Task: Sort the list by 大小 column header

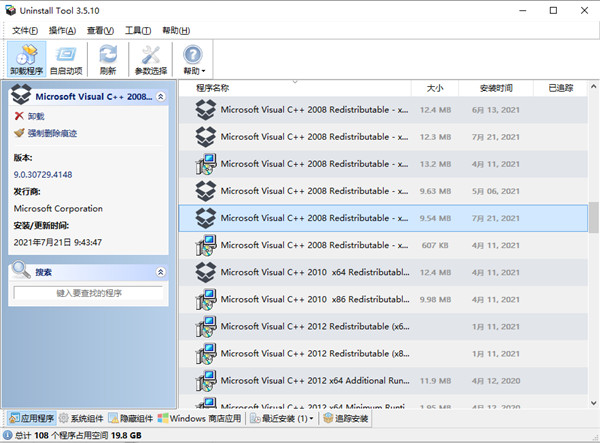Action: 433,88
